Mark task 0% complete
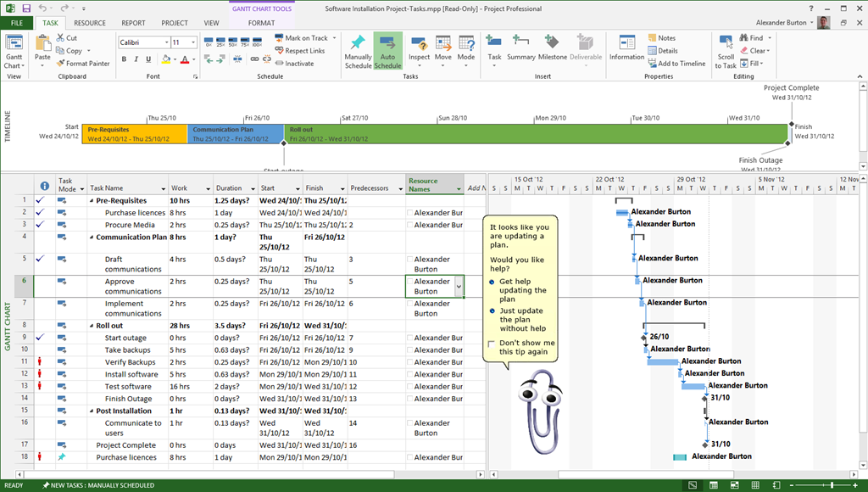 tap(209, 42)
